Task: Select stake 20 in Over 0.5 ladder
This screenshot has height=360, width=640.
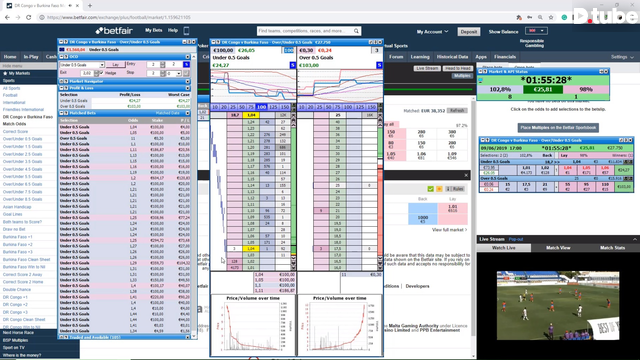Action: 311,107
